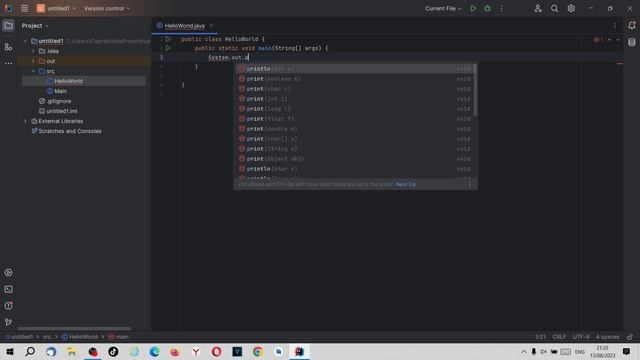Toggle read-only lock icon in status bar

point(630,337)
